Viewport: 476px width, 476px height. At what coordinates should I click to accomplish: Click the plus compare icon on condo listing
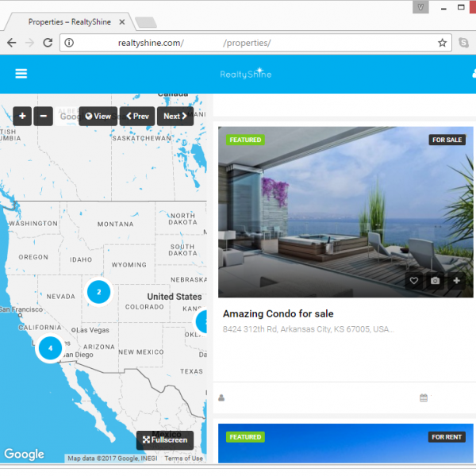(456, 281)
